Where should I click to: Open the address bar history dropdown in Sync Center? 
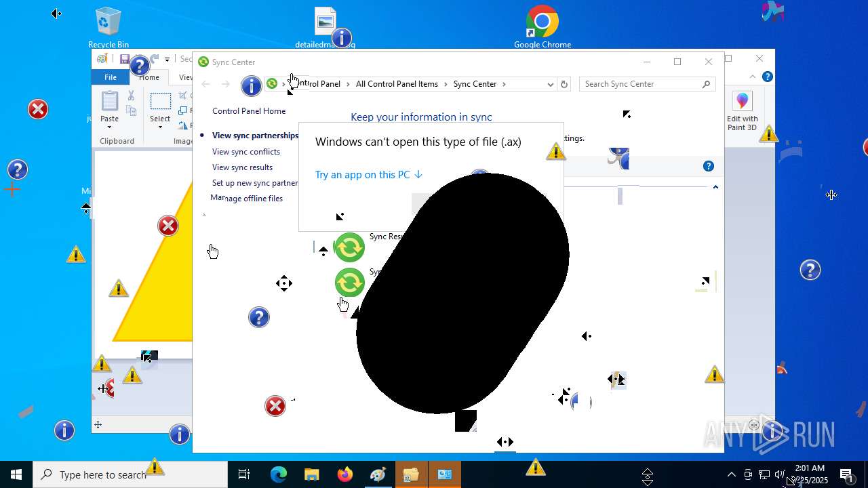[x=551, y=84]
